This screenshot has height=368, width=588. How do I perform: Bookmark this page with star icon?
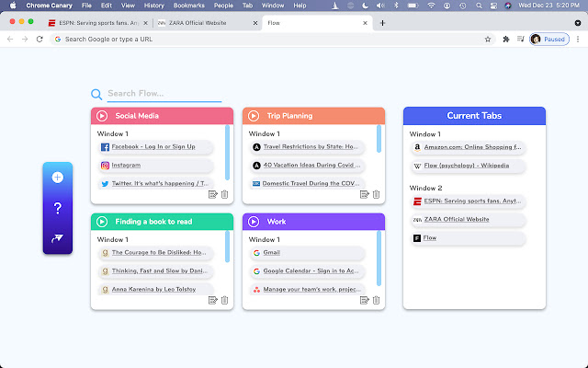(x=488, y=39)
